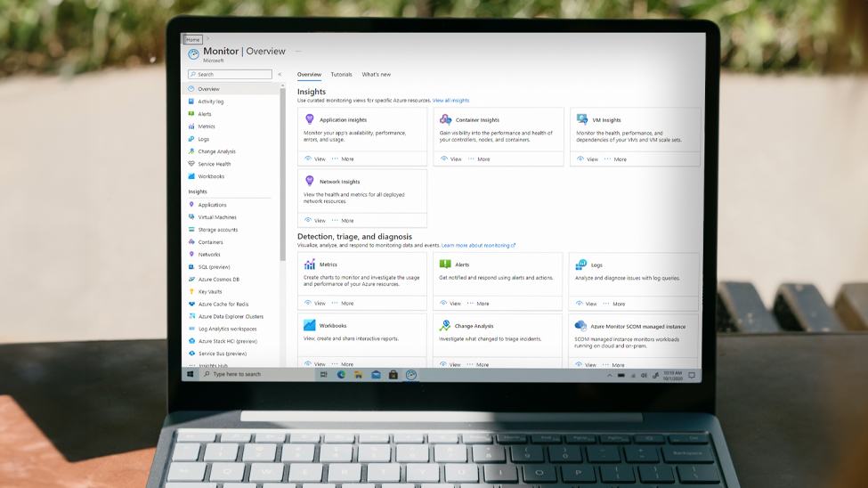Click the Change Analysis card icon
Viewport: 868px width, 488px height.
[x=445, y=326]
